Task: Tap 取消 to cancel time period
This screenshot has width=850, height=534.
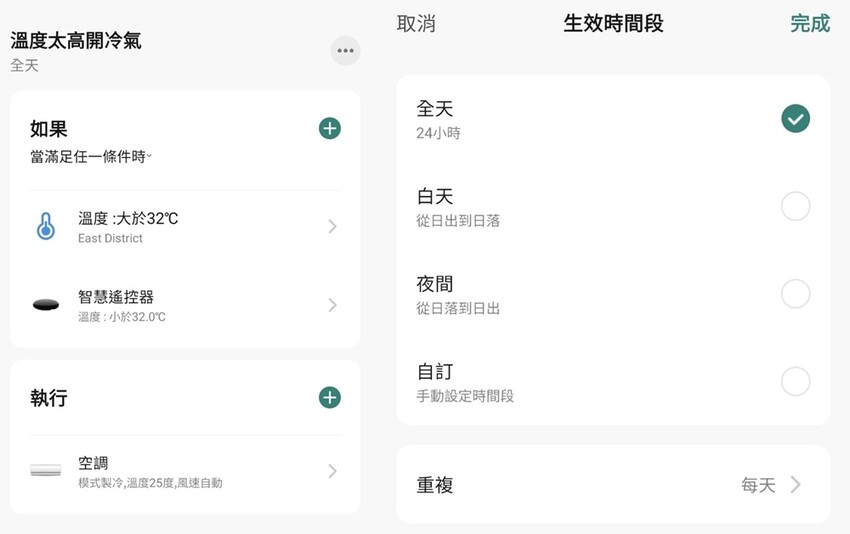Action: tap(416, 24)
